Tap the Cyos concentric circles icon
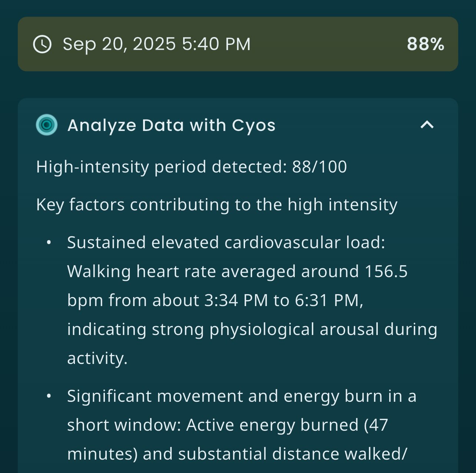 click(x=47, y=125)
